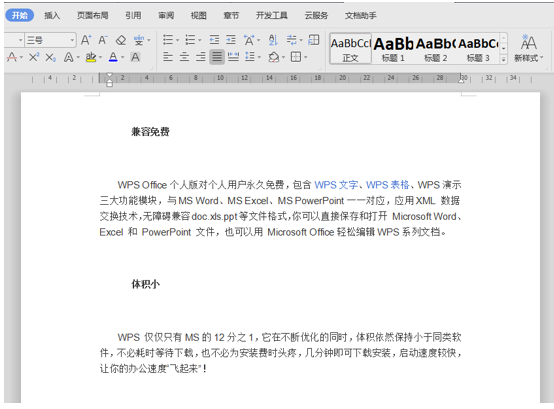Increase paragraph indent icon
This screenshot has height=409, width=554.
coord(231,40)
